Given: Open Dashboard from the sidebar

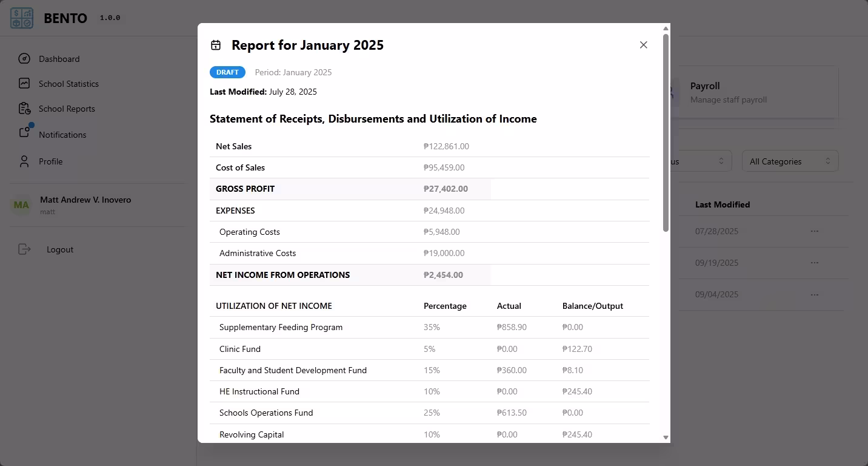Looking at the screenshot, I should 59,59.
